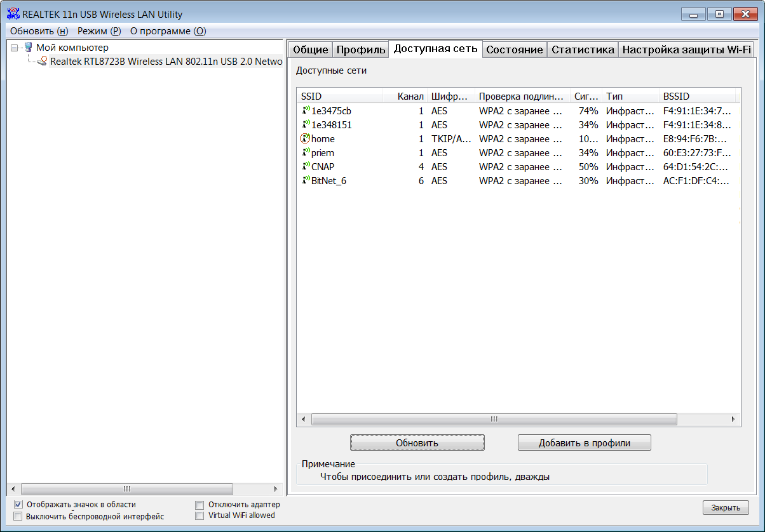Open the 'Статистика' tab
765x532 pixels.
tap(583, 50)
